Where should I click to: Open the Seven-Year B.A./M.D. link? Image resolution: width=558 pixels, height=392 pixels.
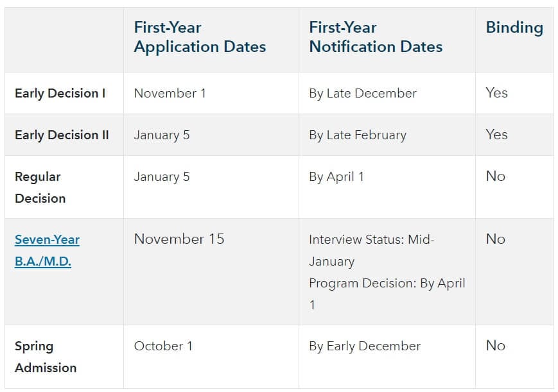click(x=47, y=250)
